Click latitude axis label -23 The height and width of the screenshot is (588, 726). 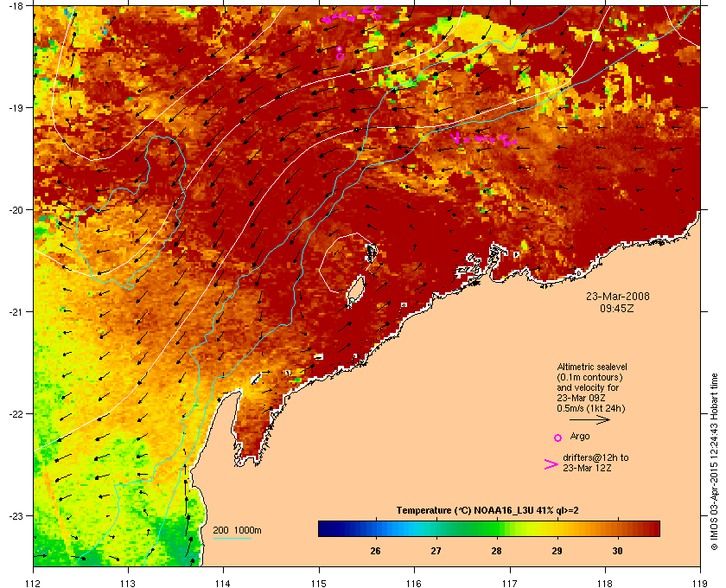point(16,515)
